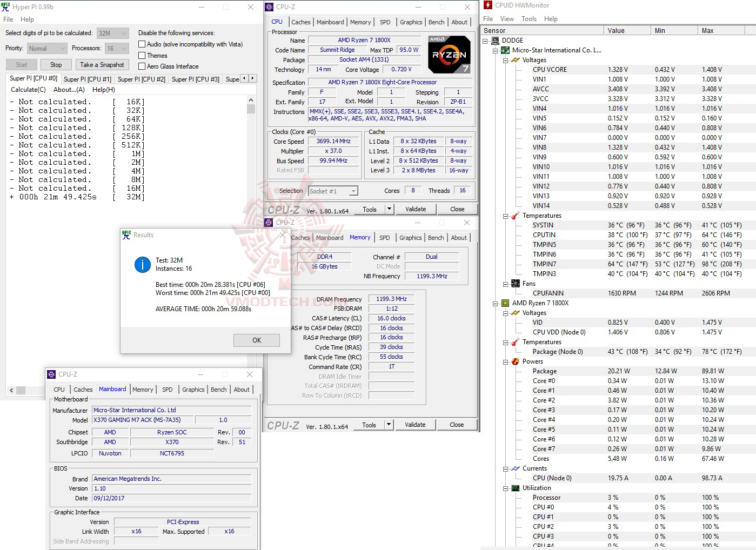Click the title icon of the top CPU-Z window
The width and height of the screenshot is (756, 550).
(x=269, y=7)
